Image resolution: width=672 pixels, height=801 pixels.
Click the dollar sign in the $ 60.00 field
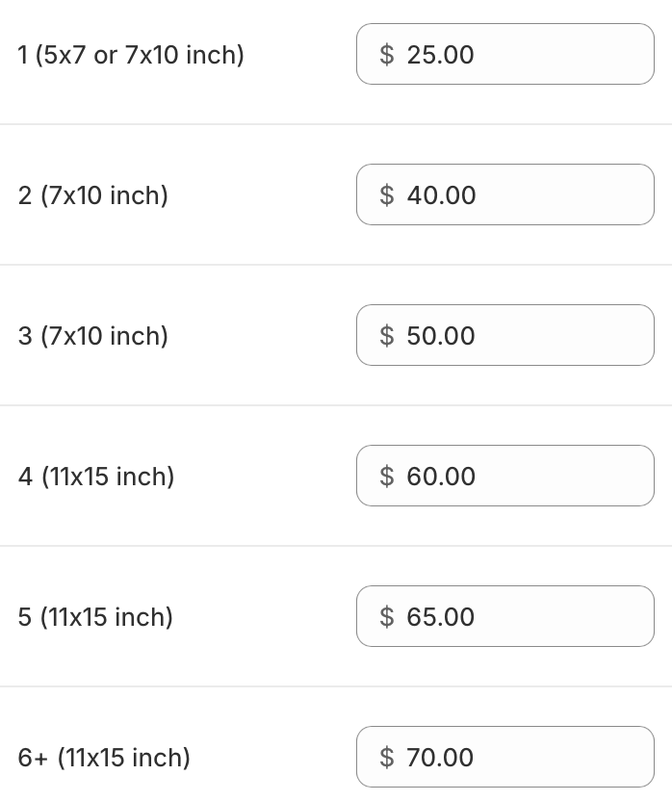pyautogui.click(x=387, y=477)
